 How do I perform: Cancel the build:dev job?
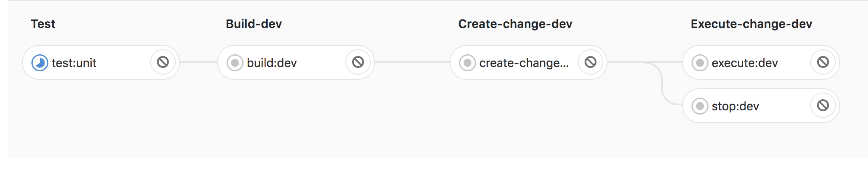[358, 62]
